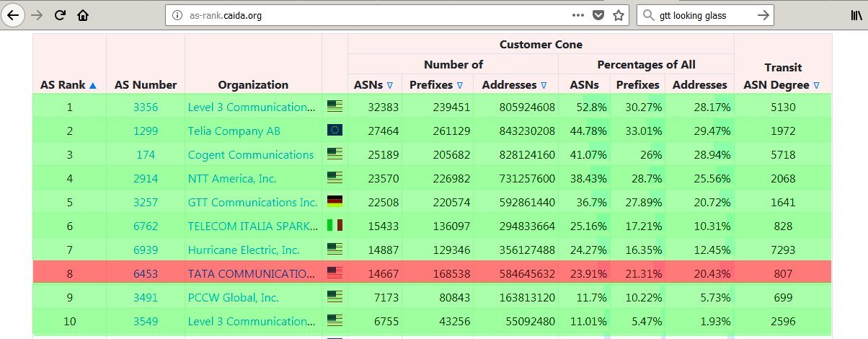Open AS Number 3491 link
Image resolution: width=868 pixels, height=339 pixels.
point(146,297)
